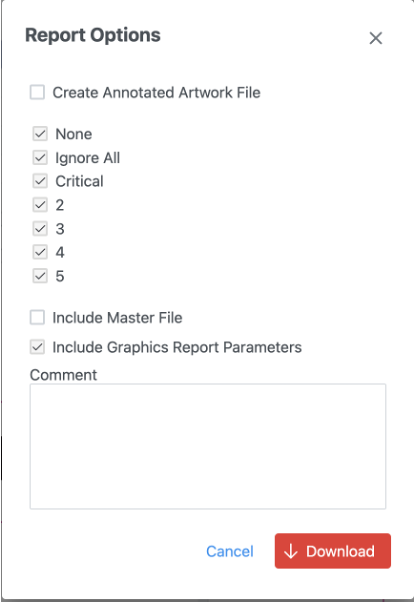The width and height of the screenshot is (414, 602).
Task: Click the Include Master File label text
Action: pos(117,318)
